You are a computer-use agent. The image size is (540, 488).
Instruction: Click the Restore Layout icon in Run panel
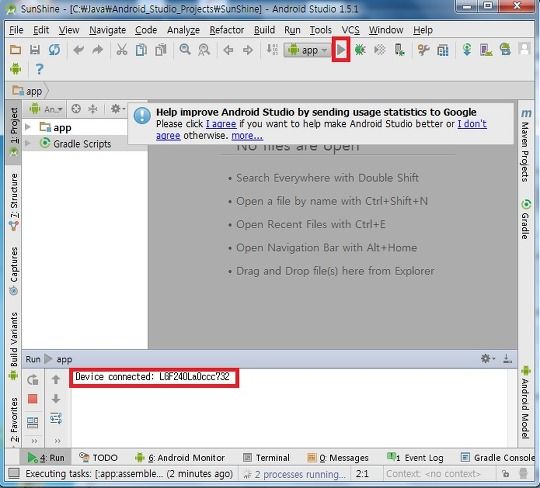(33, 422)
